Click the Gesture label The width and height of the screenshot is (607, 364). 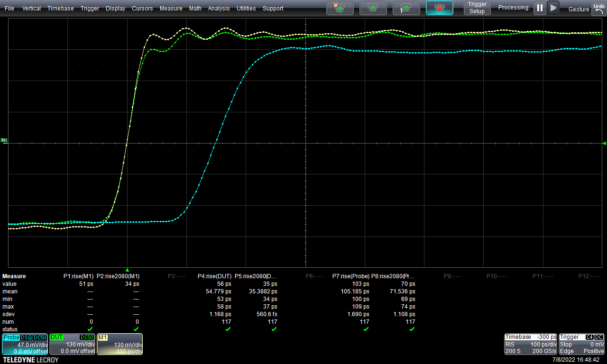tap(579, 9)
